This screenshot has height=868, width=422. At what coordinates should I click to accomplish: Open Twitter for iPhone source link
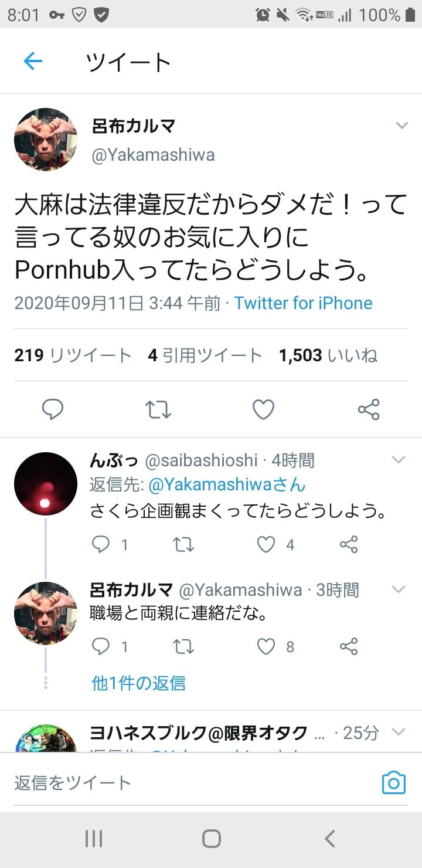pyautogui.click(x=303, y=303)
